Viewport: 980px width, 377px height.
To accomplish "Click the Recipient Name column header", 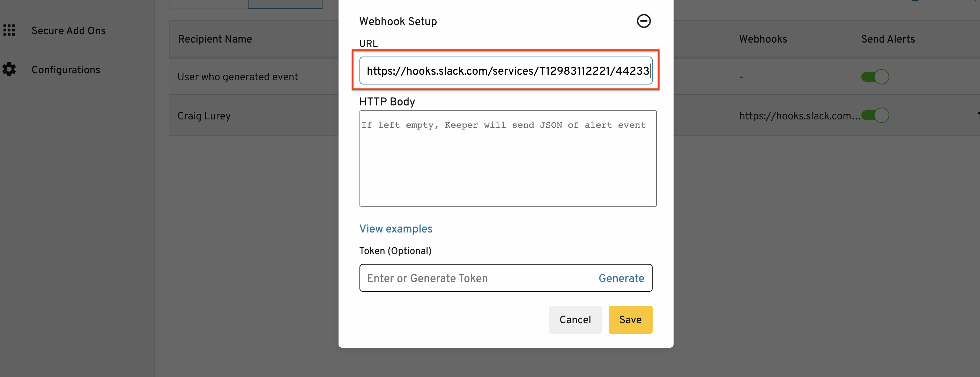I will [x=215, y=39].
